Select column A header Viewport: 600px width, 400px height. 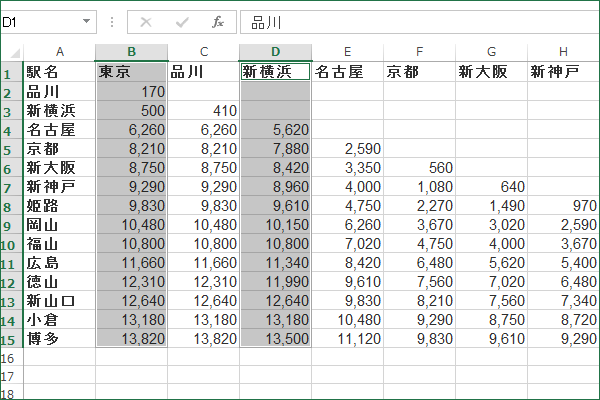pyautogui.click(x=60, y=52)
